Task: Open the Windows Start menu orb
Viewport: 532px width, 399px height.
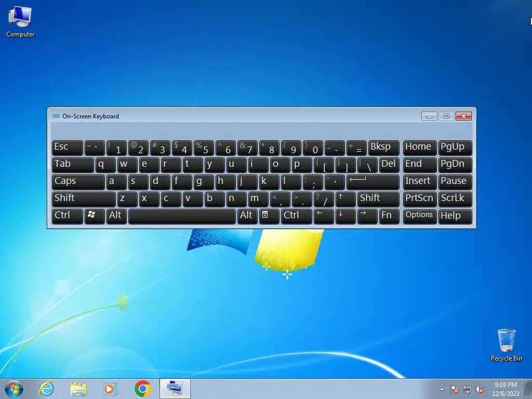Action: [x=14, y=389]
